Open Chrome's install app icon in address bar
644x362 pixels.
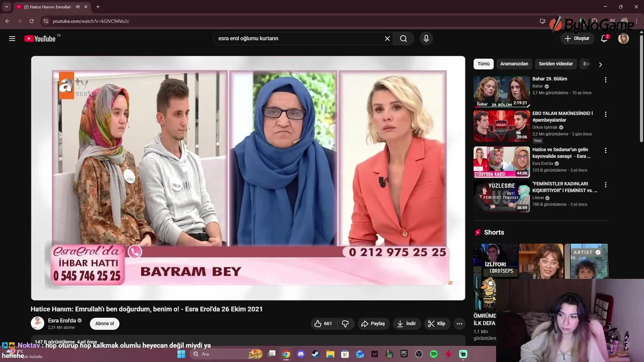point(542,21)
